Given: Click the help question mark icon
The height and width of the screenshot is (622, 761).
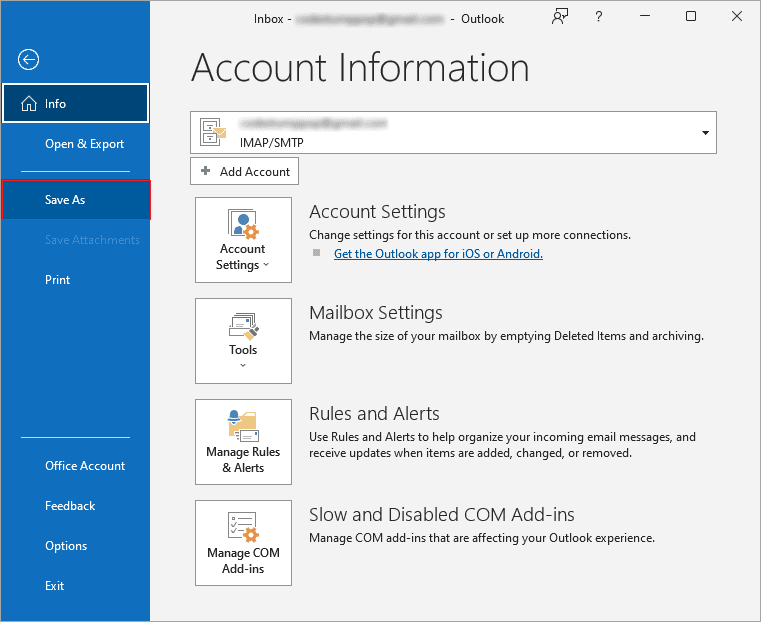Looking at the screenshot, I should point(598,17).
